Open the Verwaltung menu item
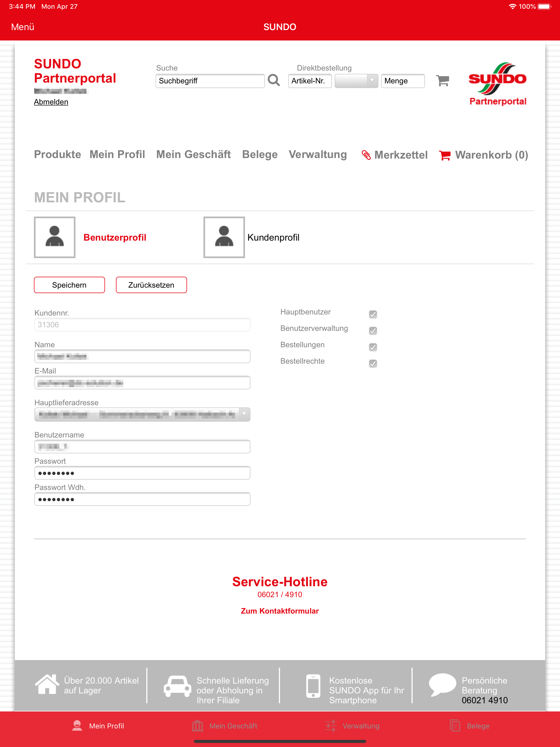 pyautogui.click(x=317, y=154)
